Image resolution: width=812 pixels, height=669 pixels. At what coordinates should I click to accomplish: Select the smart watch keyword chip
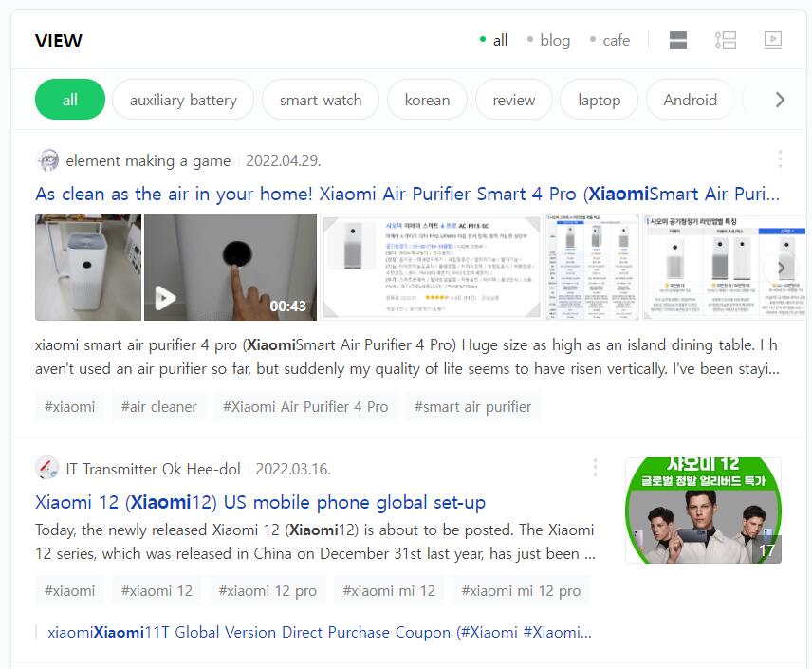[321, 100]
